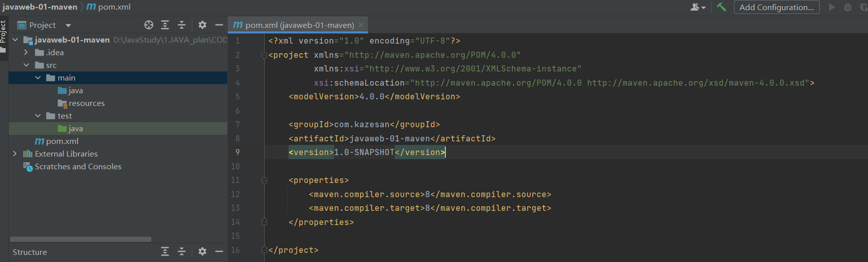The image size is (868, 262).
Task: Expand all in the Structure panel
Action: (x=165, y=251)
